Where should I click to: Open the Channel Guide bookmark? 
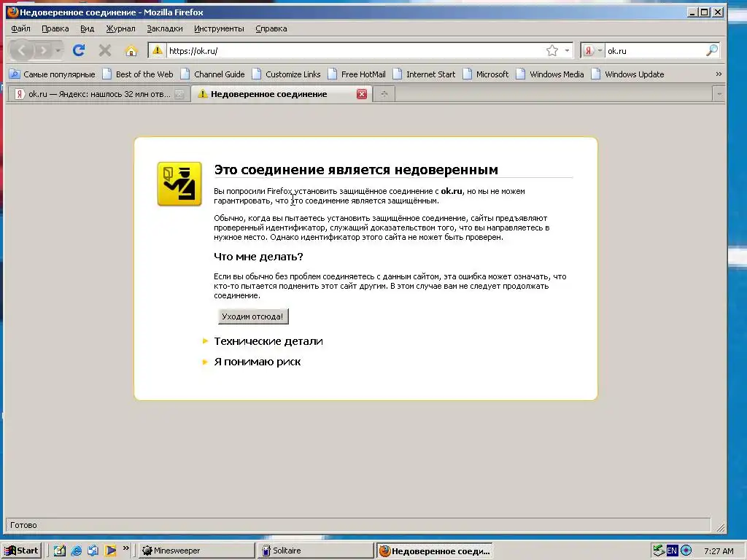[x=213, y=74]
